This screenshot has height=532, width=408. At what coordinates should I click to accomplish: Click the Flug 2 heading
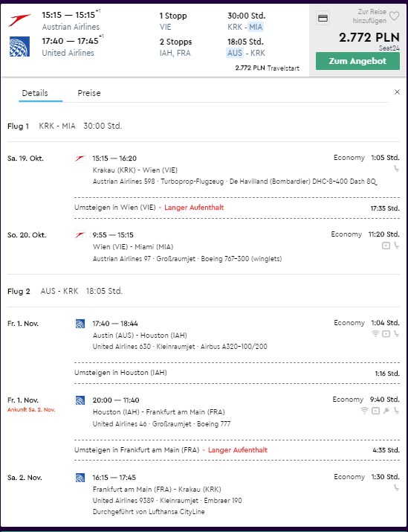tap(19, 292)
